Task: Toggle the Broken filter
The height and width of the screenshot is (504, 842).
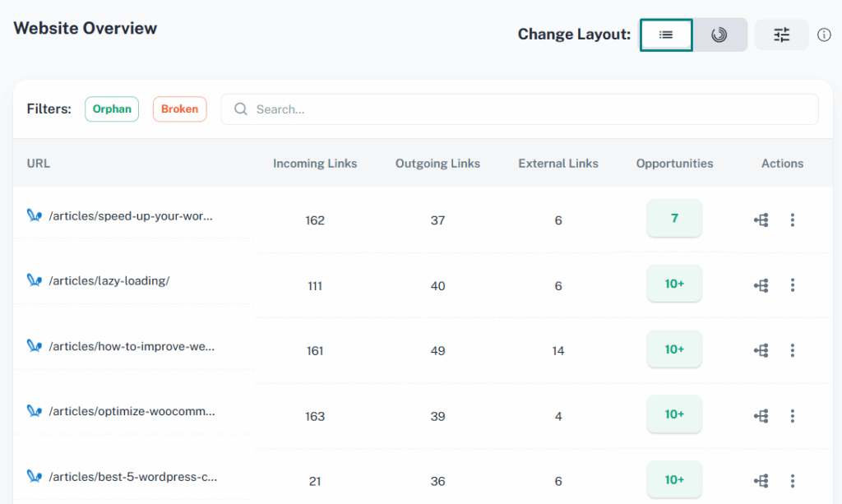Action: point(180,109)
